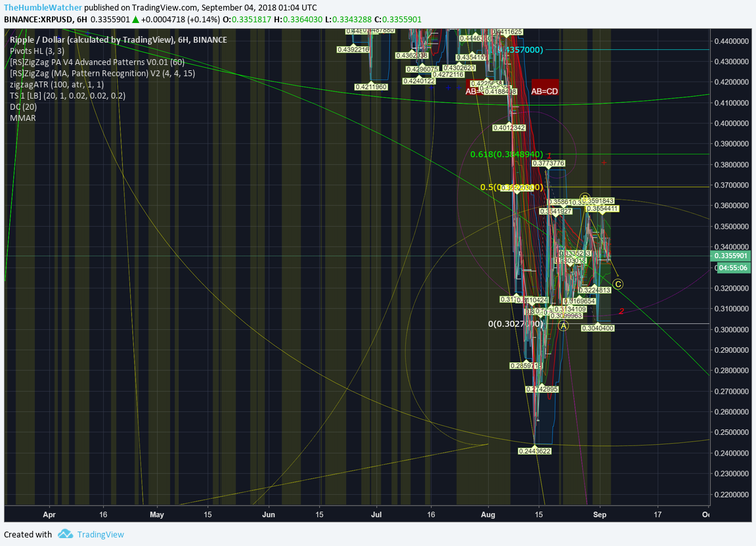Select the zigzagATR indicator label
Screen dimensions: 756x546
[57, 84]
